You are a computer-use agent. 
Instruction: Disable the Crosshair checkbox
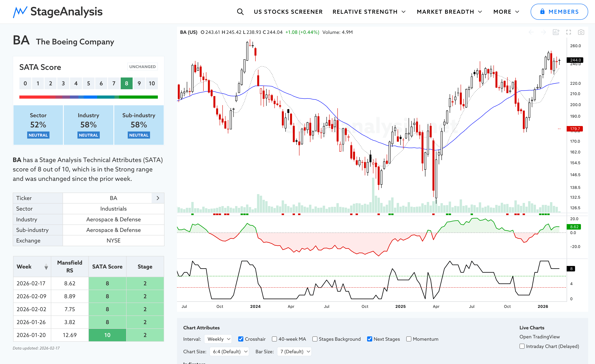(x=241, y=339)
